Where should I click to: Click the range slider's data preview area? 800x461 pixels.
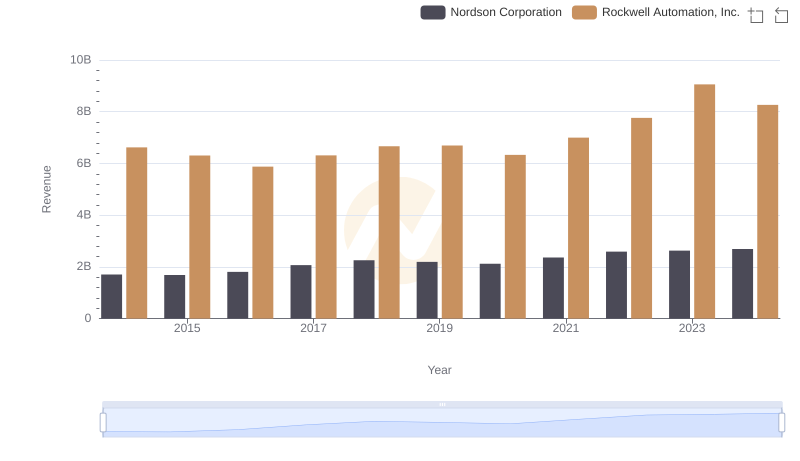(442, 423)
